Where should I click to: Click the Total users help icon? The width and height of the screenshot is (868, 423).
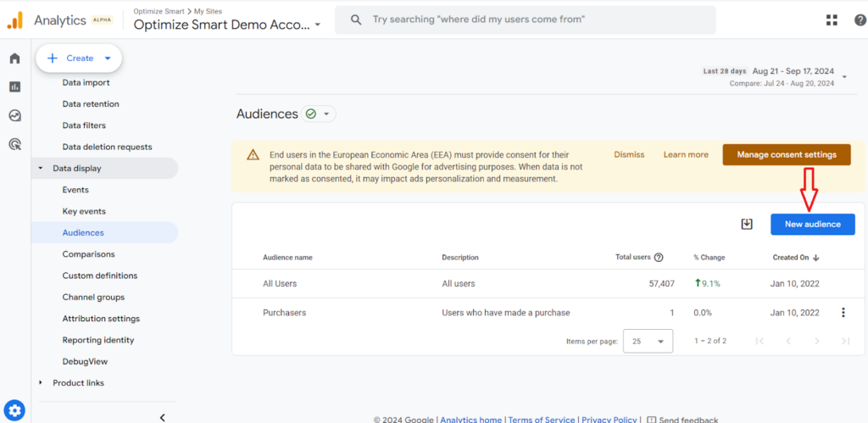(659, 258)
